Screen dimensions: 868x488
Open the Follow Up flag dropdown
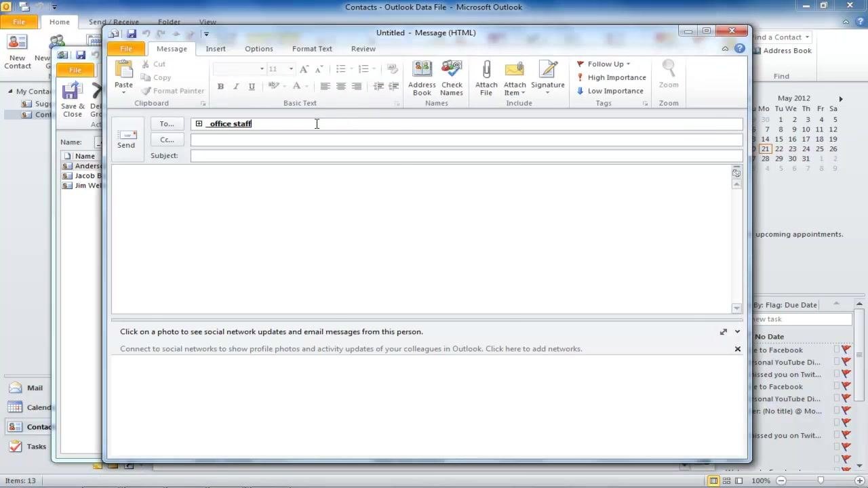[604, 64]
